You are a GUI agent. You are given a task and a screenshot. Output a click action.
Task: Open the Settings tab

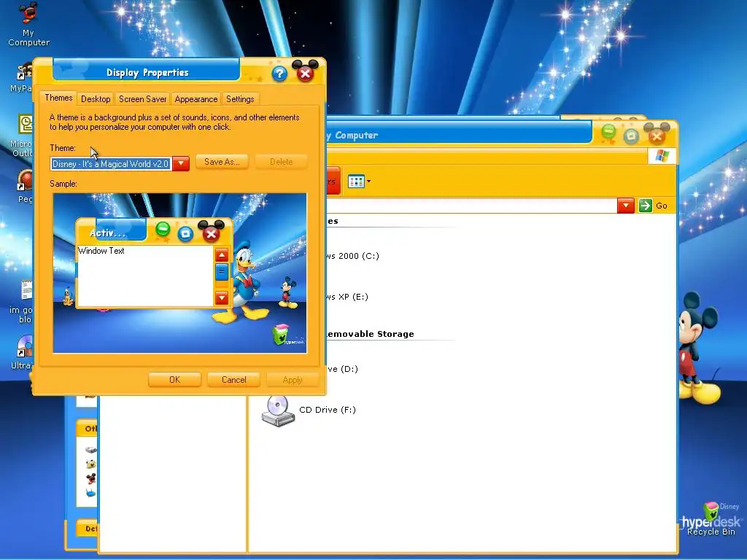tap(240, 99)
